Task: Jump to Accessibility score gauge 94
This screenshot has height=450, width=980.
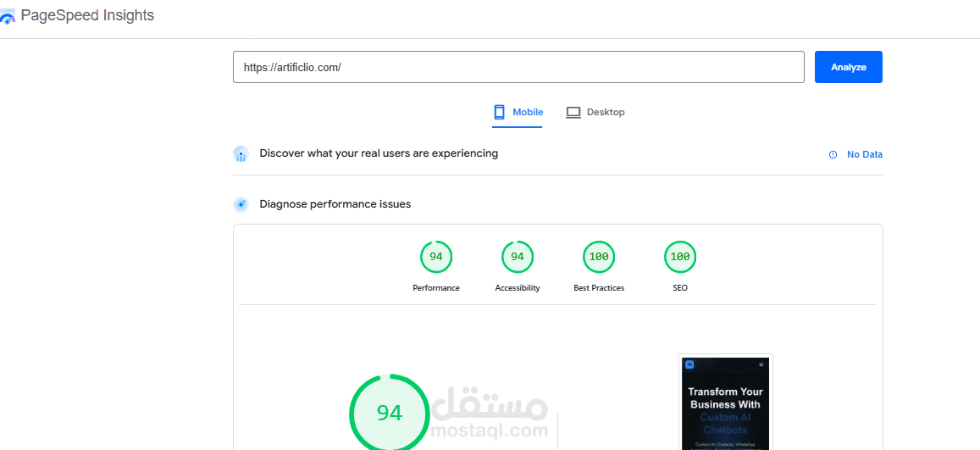Action: [x=518, y=257]
